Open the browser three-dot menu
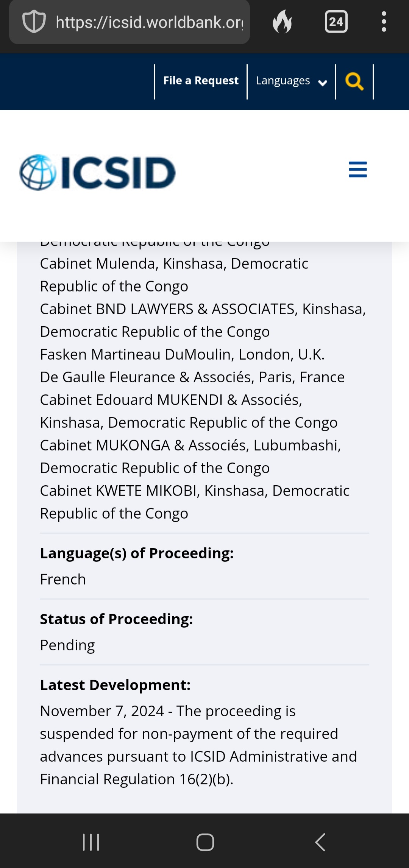The width and height of the screenshot is (409, 868). [384, 22]
